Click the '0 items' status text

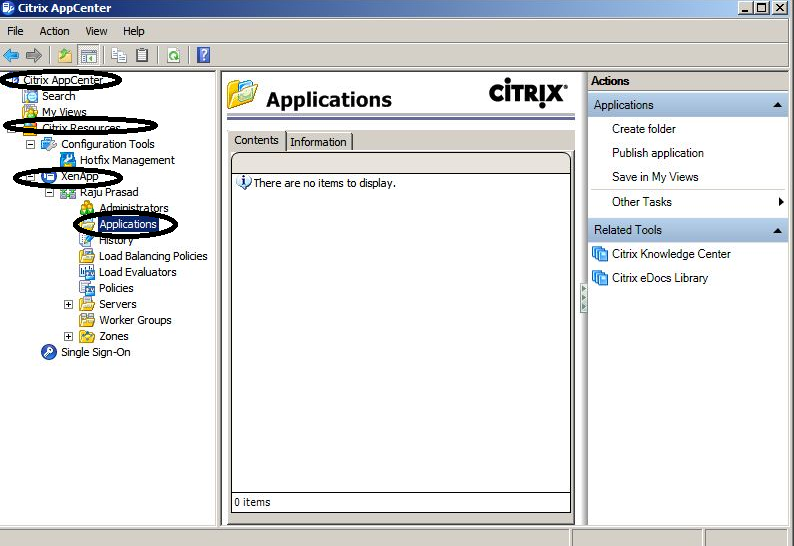click(x=252, y=502)
